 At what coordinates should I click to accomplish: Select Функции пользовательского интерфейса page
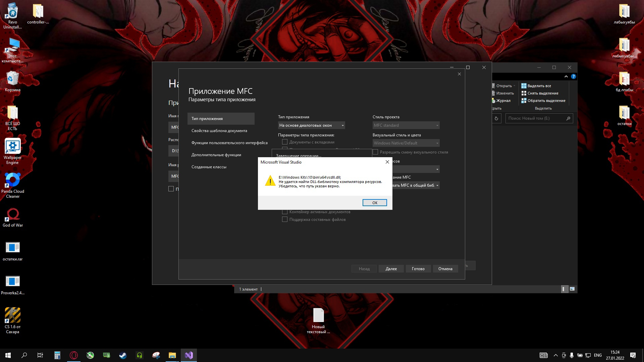point(229,143)
